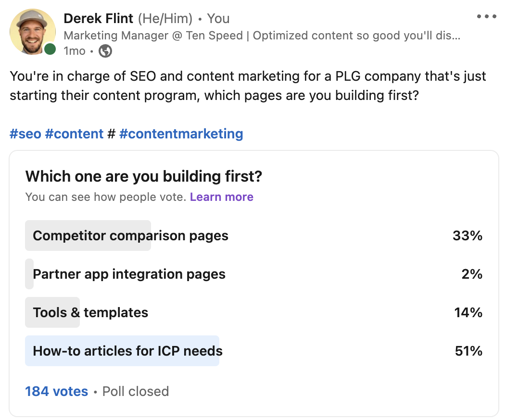The image size is (506, 420).
Task: View the 184 votes list
Action: coord(56,392)
